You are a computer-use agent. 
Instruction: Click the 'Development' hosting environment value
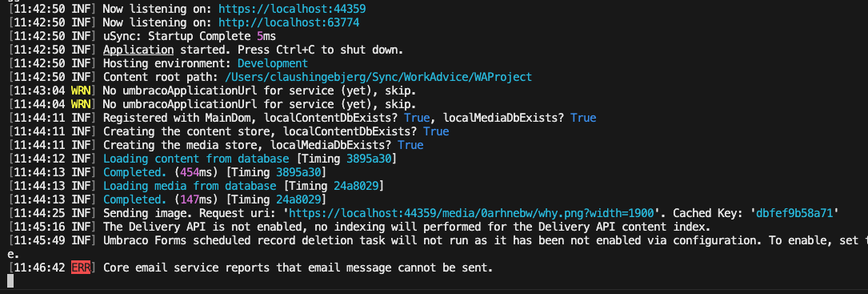(x=272, y=63)
